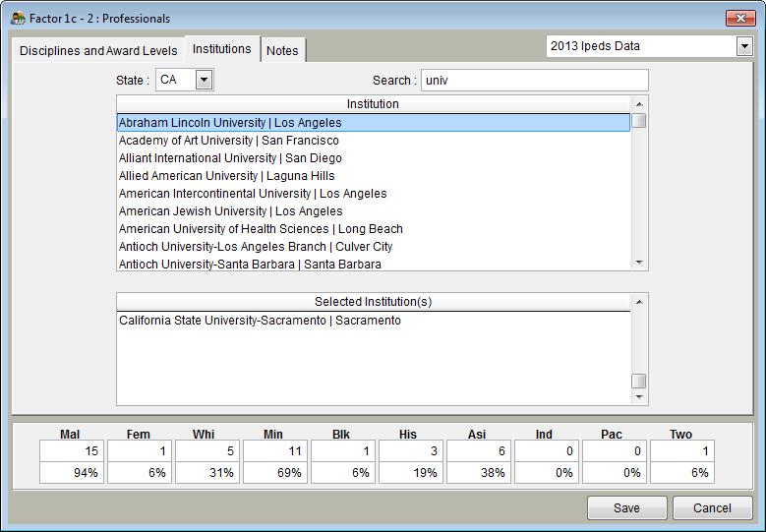The width and height of the screenshot is (766, 532).
Task: Select Antioch University-Santa Barbara row
Action: [374, 264]
